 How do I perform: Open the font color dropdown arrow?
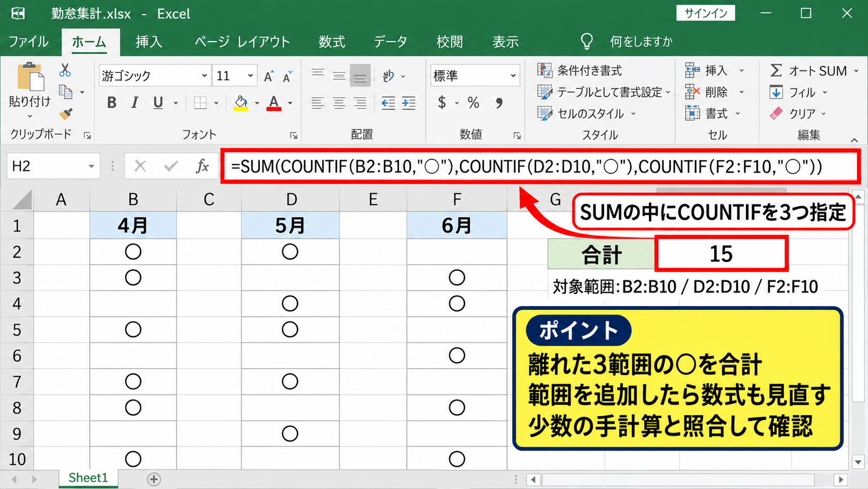pyautogui.click(x=290, y=103)
